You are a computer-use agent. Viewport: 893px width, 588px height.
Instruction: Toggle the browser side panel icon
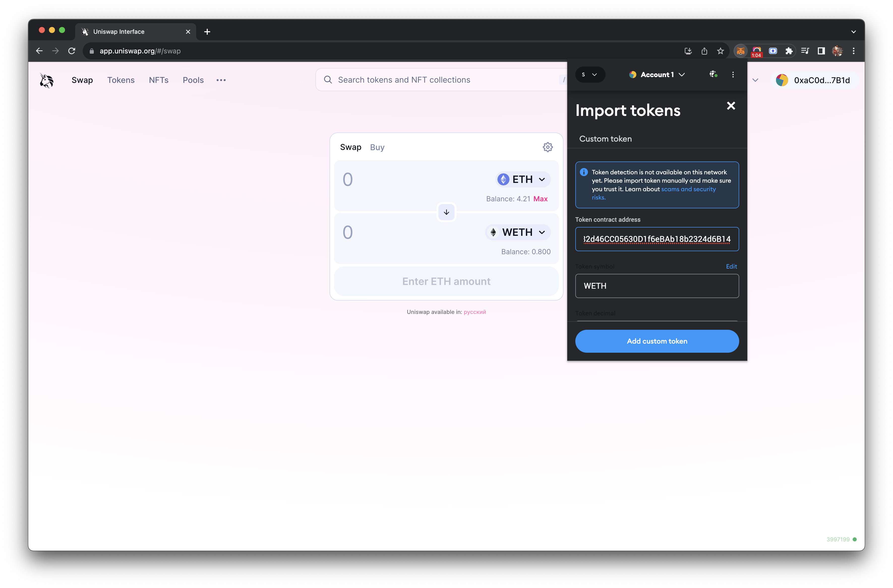pyautogui.click(x=821, y=51)
